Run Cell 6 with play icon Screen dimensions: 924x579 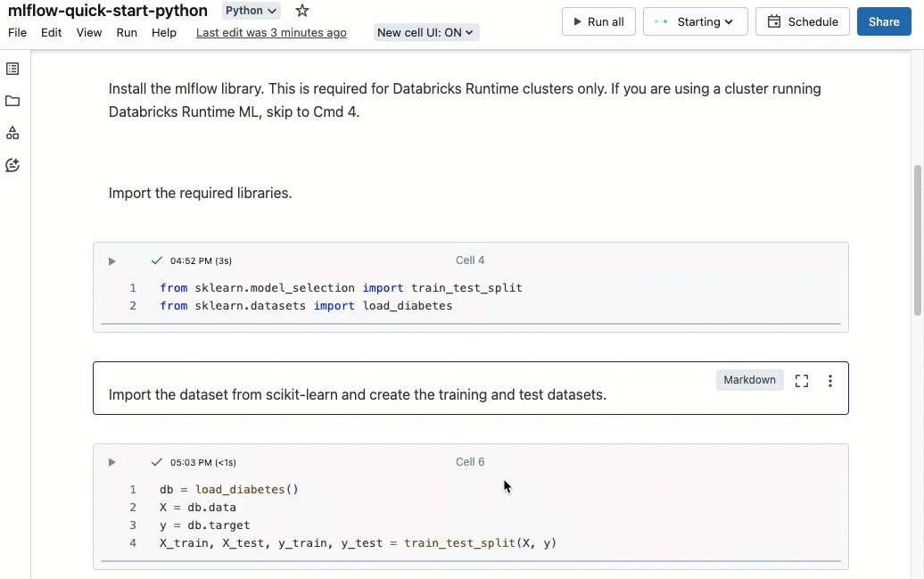tap(111, 462)
